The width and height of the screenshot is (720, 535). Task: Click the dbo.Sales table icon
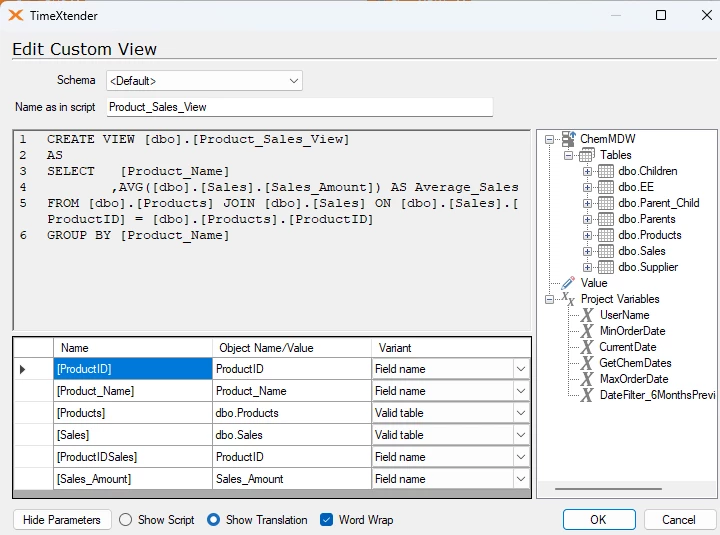tap(606, 251)
